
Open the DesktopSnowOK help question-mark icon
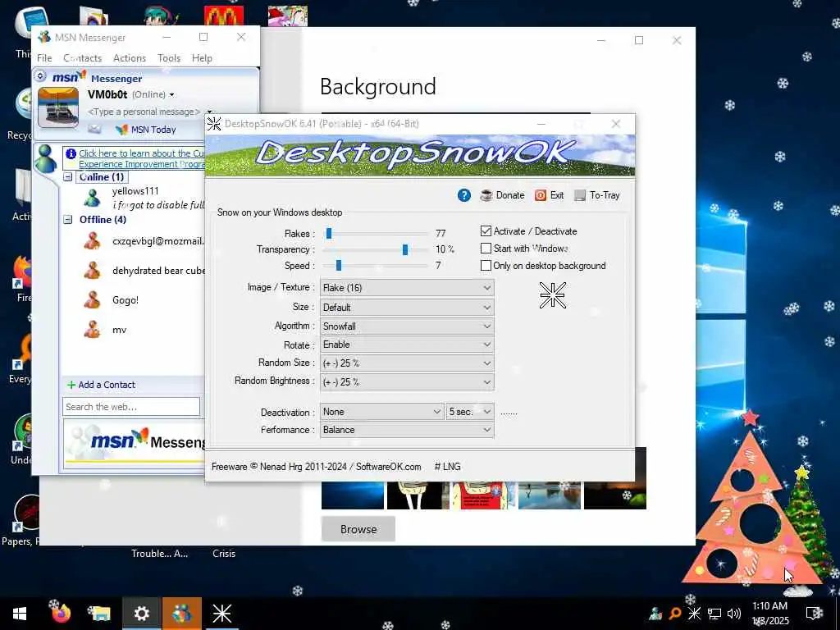pyautogui.click(x=464, y=195)
